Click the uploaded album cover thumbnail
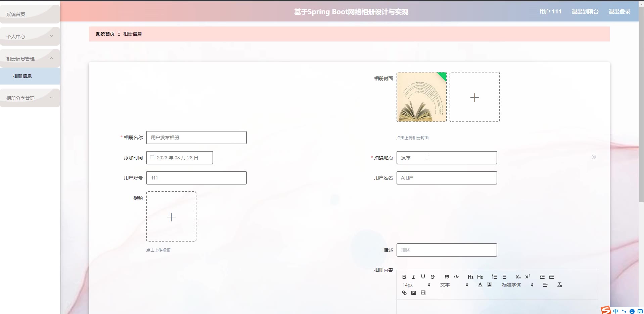The image size is (644, 314). pos(422,97)
